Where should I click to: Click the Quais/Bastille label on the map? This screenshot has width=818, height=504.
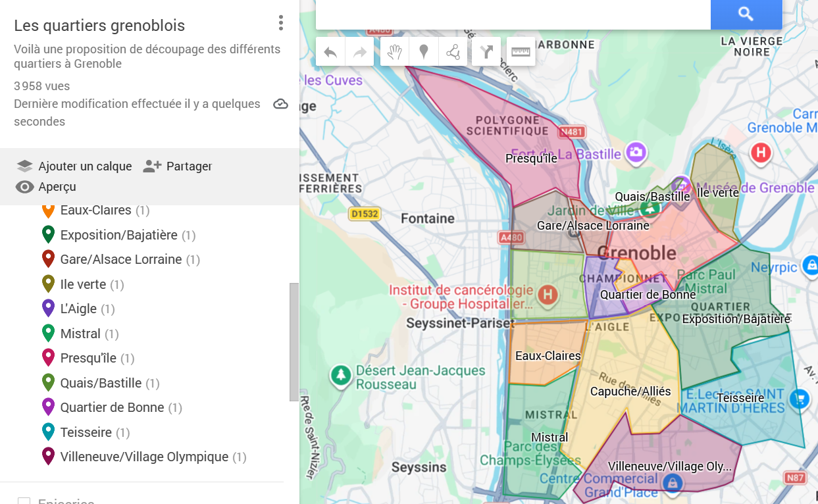(x=652, y=197)
